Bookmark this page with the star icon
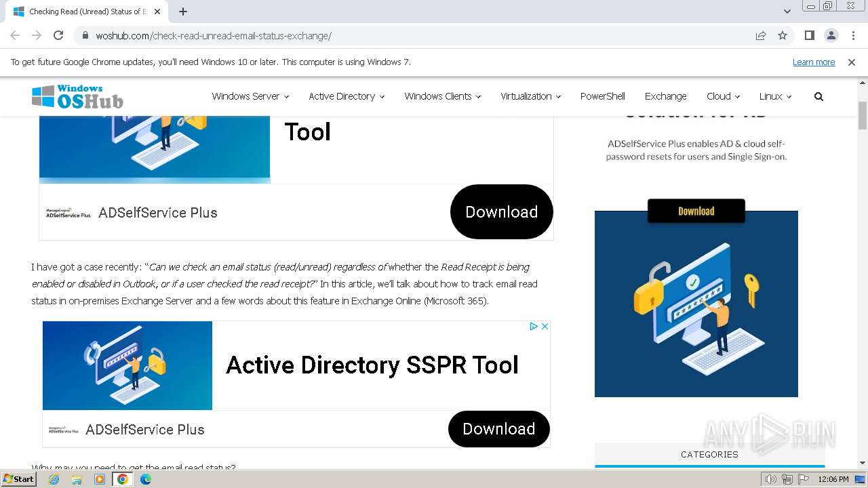This screenshot has width=868, height=488. [x=783, y=35]
